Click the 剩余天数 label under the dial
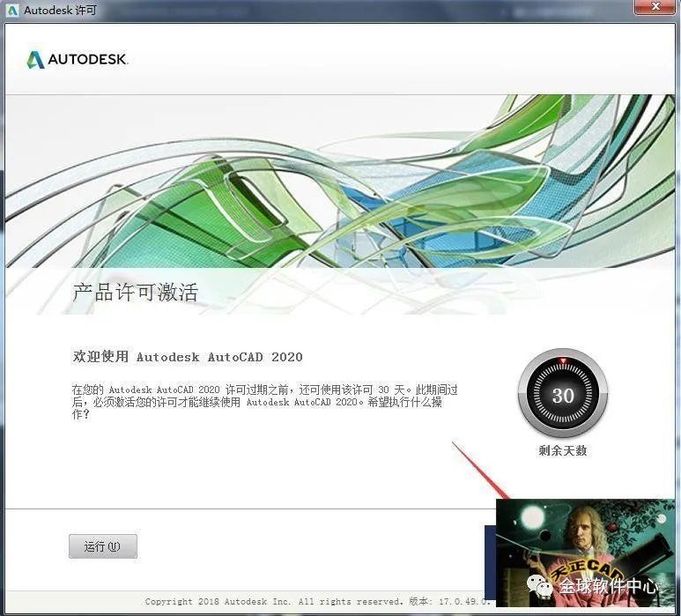 click(562, 450)
